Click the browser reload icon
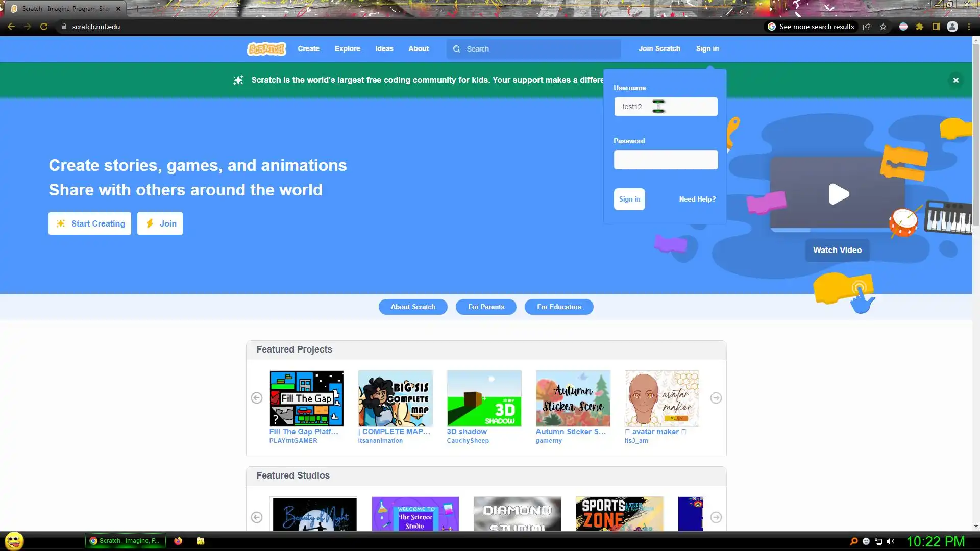Screen dimensions: 980x551 [44, 27]
